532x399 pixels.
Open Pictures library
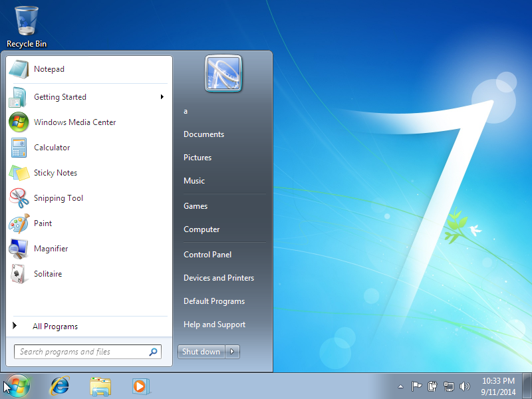[x=198, y=158]
